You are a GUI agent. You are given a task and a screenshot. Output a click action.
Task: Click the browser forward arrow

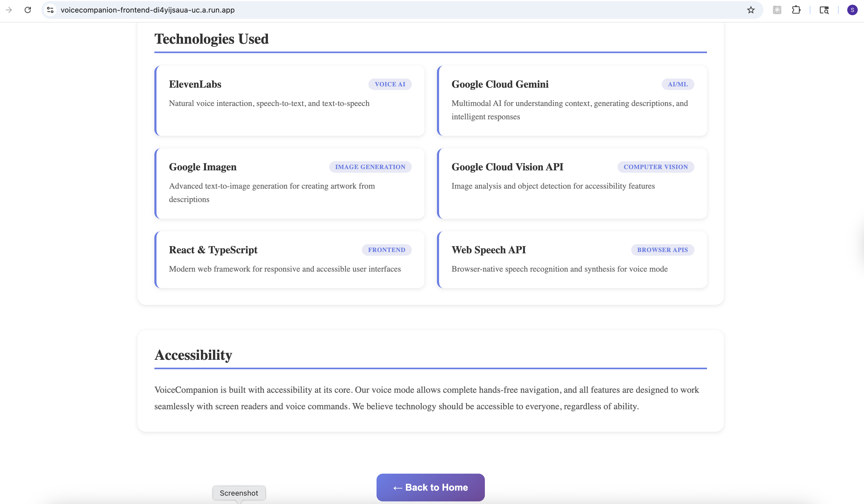(9, 10)
